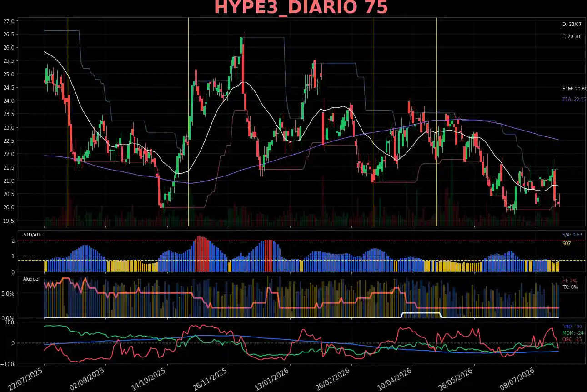The image size is (587, 392).
Task: Click the 25.5 price axis tick
Action: click(x=9, y=61)
